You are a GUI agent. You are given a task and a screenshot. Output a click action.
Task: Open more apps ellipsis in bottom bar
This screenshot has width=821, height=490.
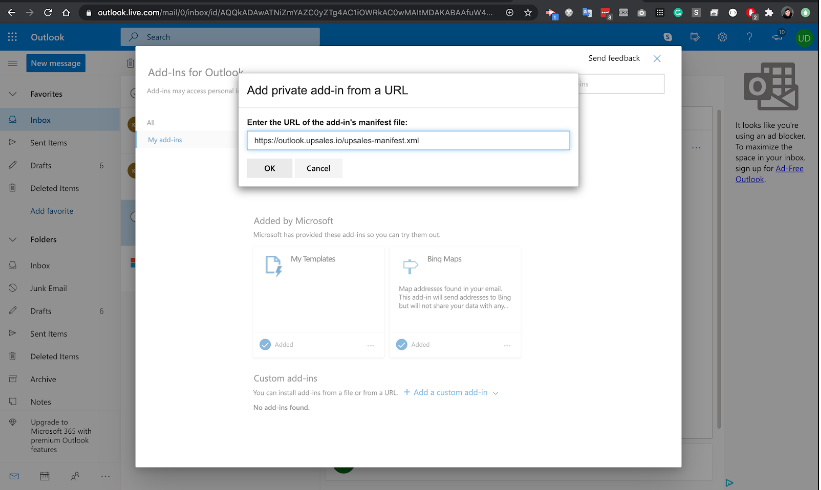coord(105,476)
